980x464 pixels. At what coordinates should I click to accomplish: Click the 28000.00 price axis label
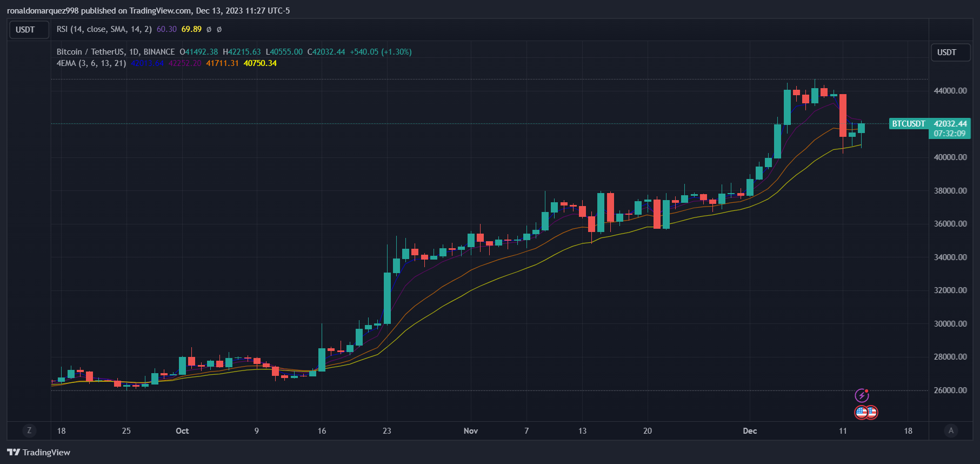point(950,357)
